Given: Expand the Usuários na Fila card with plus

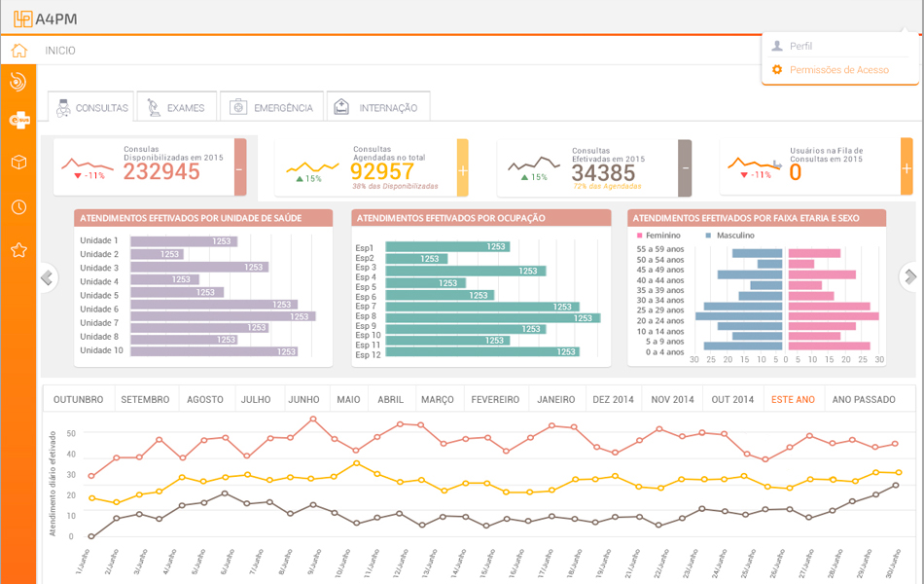Looking at the screenshot, I should (906, 167).
